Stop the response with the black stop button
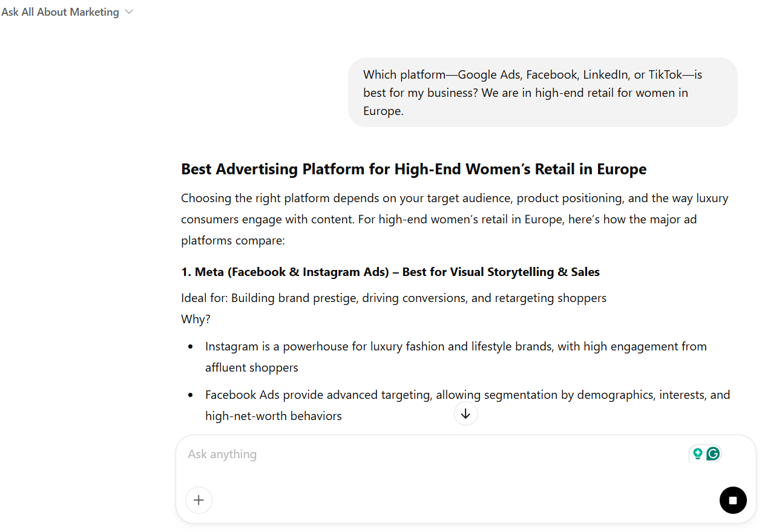The width and height of the screenshot is (762, 532). coord(733,501)
